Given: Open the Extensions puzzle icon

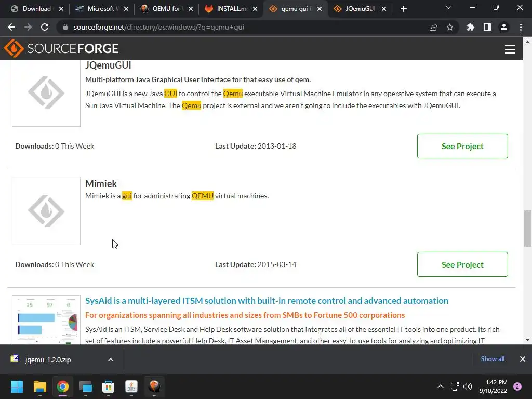Looking at the screenshot, I should pos(471,27).
